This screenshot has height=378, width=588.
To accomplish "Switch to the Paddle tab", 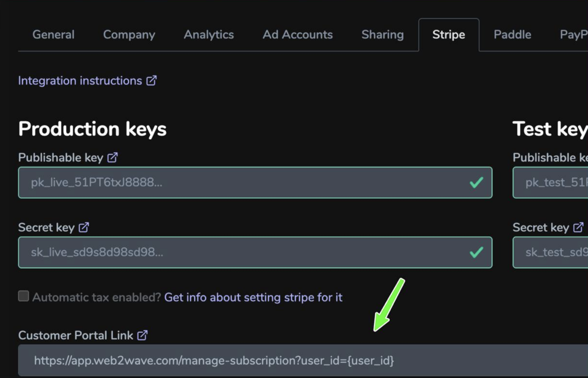I will click(x=513, y=35).
